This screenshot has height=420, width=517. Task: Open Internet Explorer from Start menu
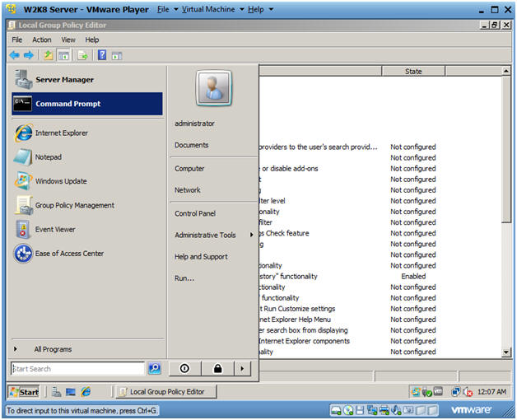point(87,133)
